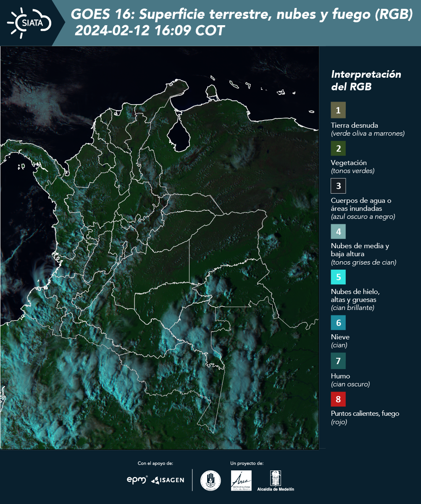Click the label "Nubes de media y baja altura"

click(x=360, y=250)
